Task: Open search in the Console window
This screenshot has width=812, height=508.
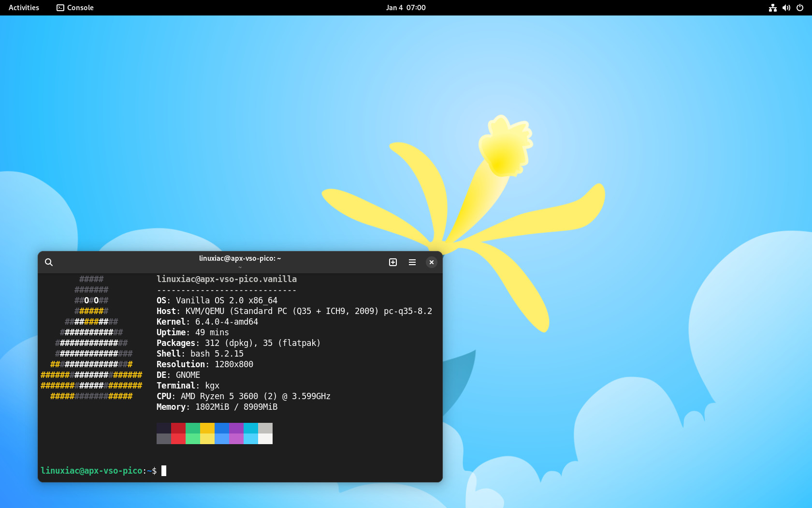Action: [x=49, y=262]
